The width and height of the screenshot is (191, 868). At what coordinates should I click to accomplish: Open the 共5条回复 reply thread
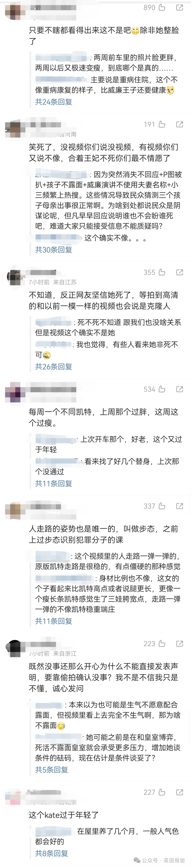click(52, 770)
